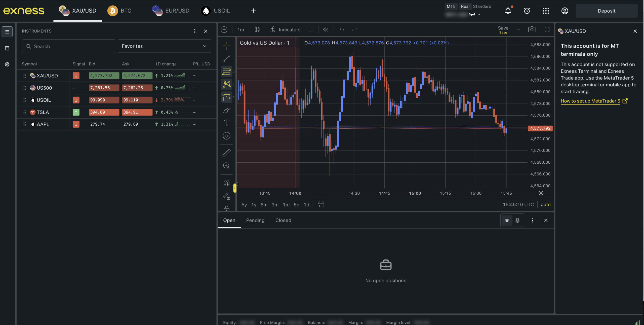Screen dimensions: 644x325
Task: Click the Deposit button
Action: pyautogui.click(x=607, y=11)
